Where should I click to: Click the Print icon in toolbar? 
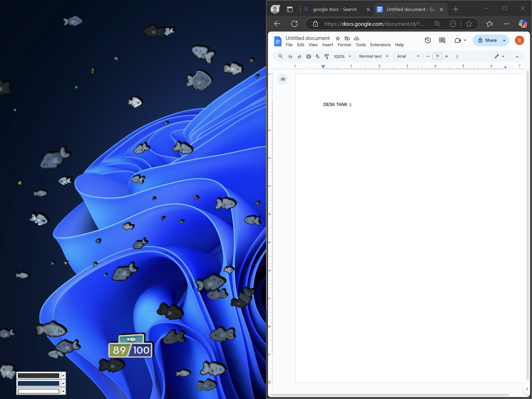[x=308, y=57]
